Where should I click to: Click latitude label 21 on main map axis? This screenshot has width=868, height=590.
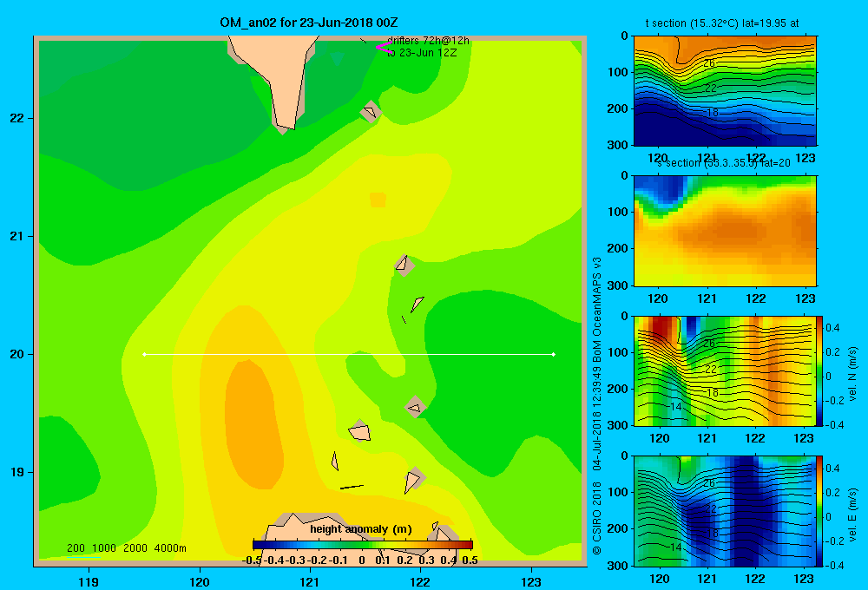(16, 236)
